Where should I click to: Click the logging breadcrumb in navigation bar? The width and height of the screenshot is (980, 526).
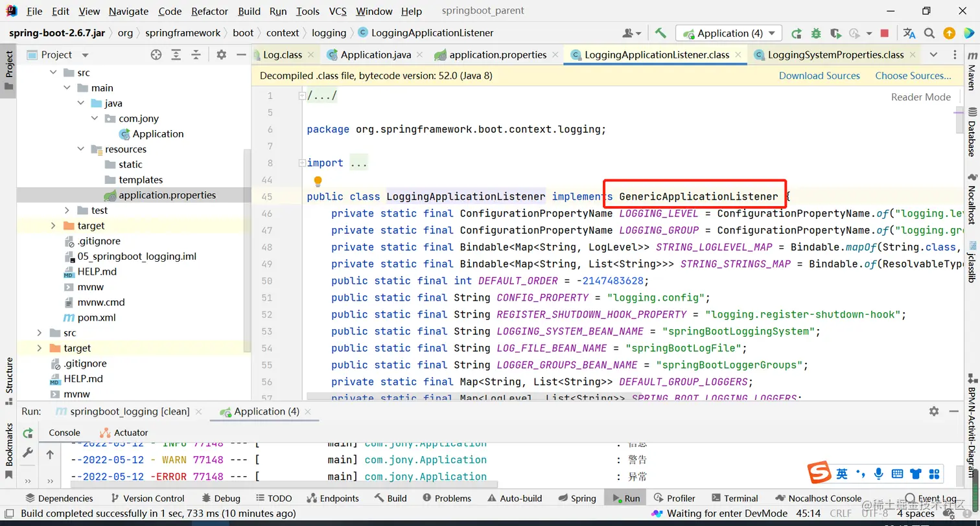[329, 33]
